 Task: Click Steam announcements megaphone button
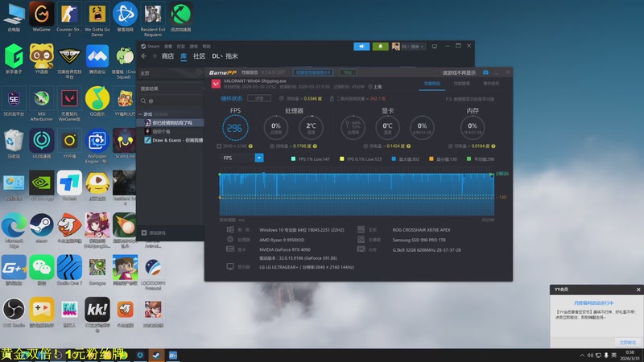click(361, 47)
